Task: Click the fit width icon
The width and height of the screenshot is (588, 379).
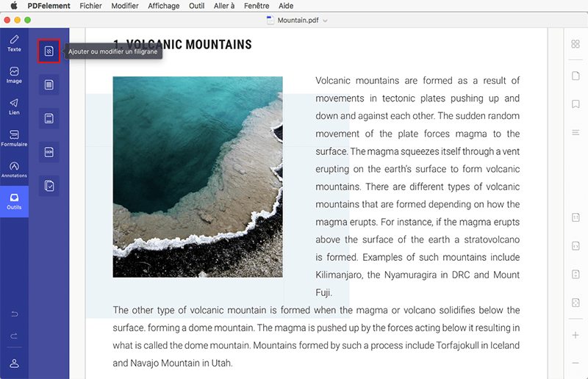Action: pos(576,246)
